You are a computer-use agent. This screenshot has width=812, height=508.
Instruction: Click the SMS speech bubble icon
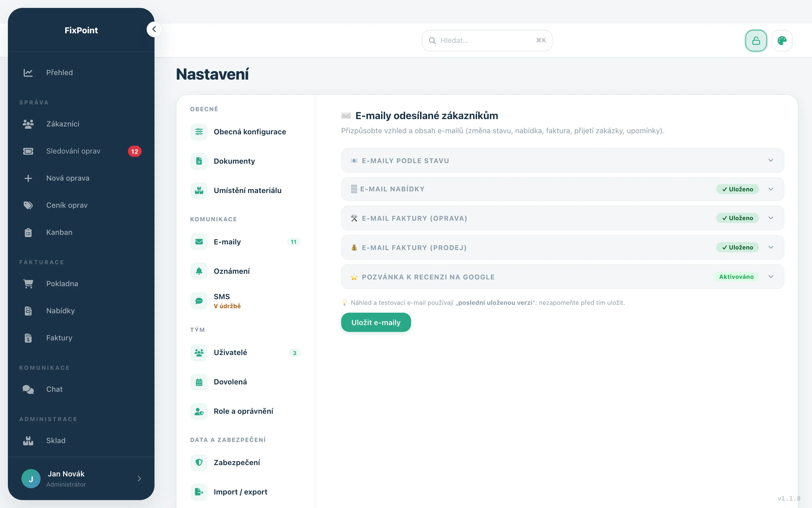point(199,301)
